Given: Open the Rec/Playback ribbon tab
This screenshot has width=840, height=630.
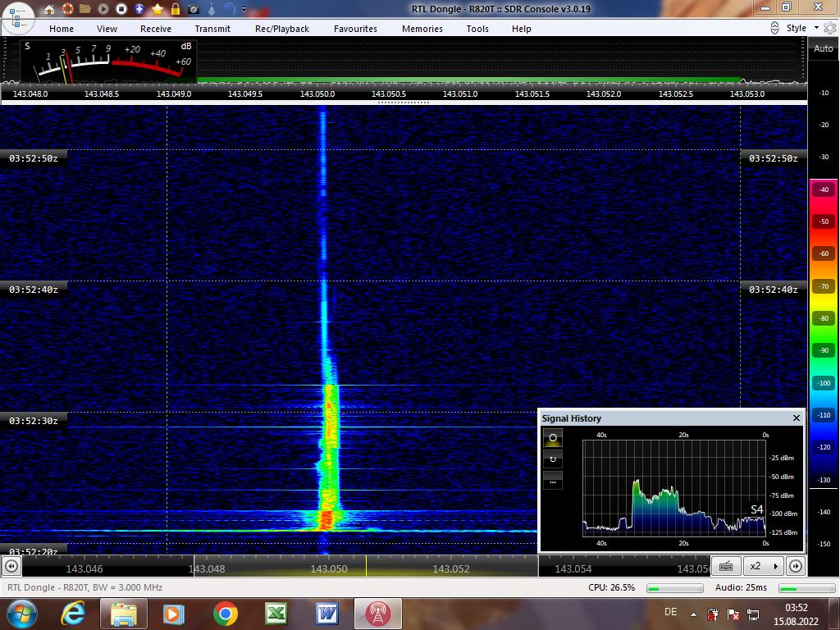Looking at the screenshot, I should 282,29.
